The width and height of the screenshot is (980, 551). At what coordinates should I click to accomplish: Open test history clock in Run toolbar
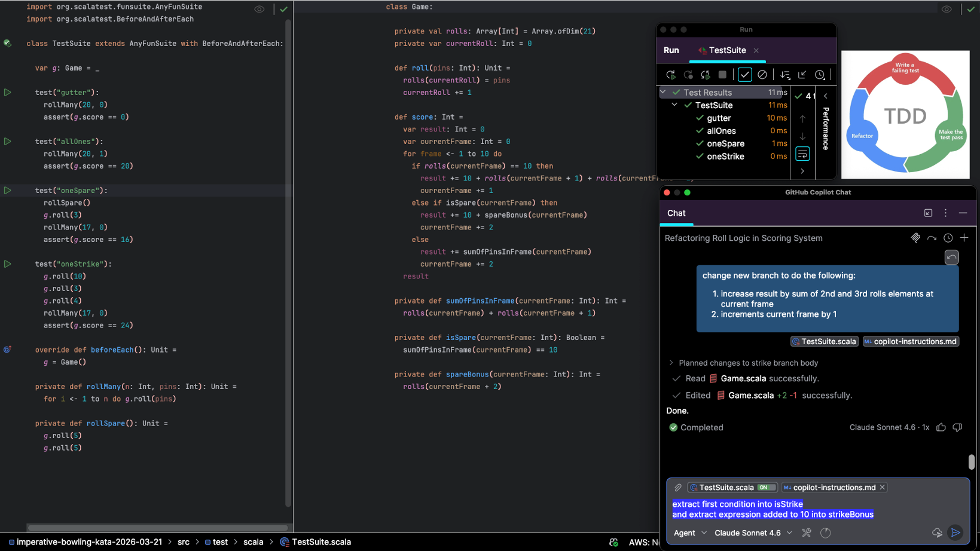click(x=820, y=75)
